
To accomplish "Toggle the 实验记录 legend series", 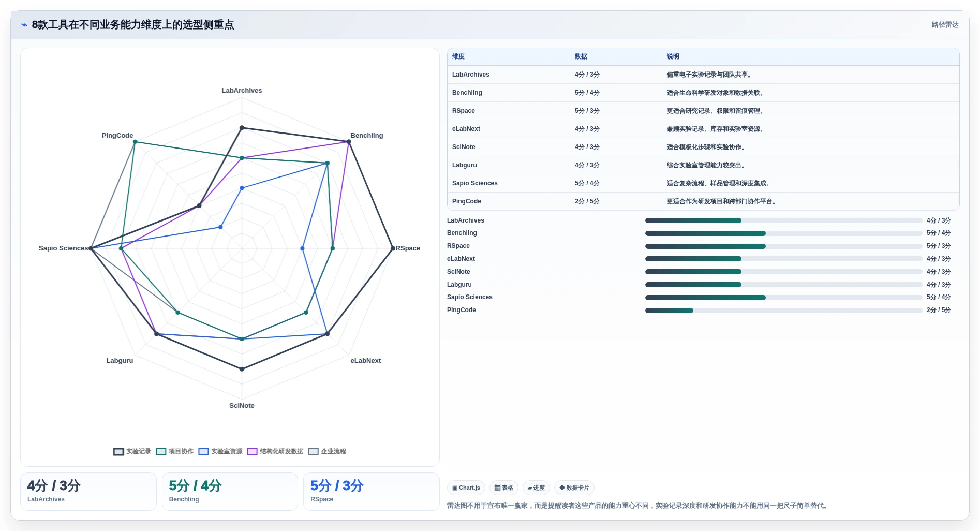I will point(132,452).
